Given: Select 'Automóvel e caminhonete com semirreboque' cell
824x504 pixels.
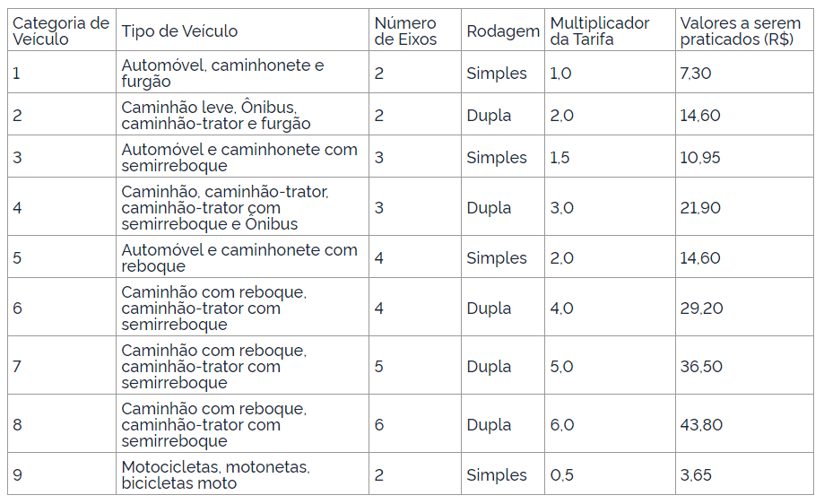Looking at the screenshot, I should [239, 158].
